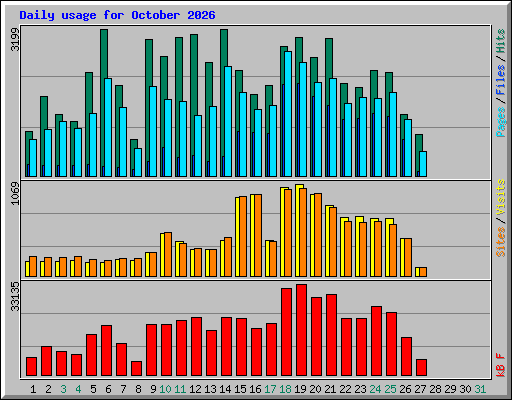Click the red KB bar for day 8
This screenshot has height=400, width=512.
point(136,368)
